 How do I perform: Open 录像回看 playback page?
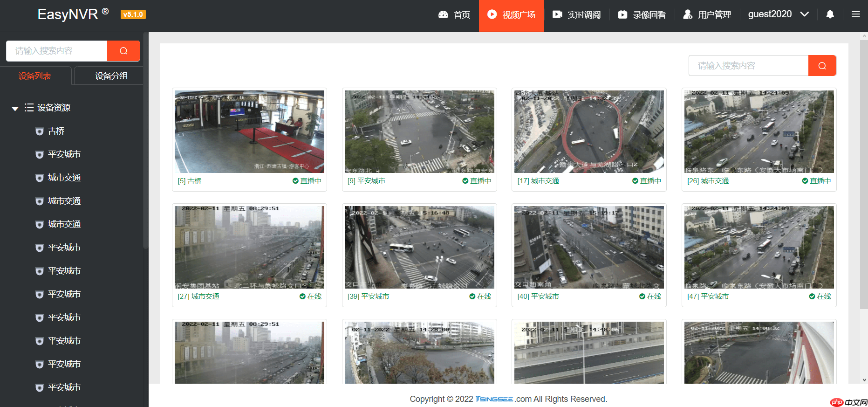point(642,15)
